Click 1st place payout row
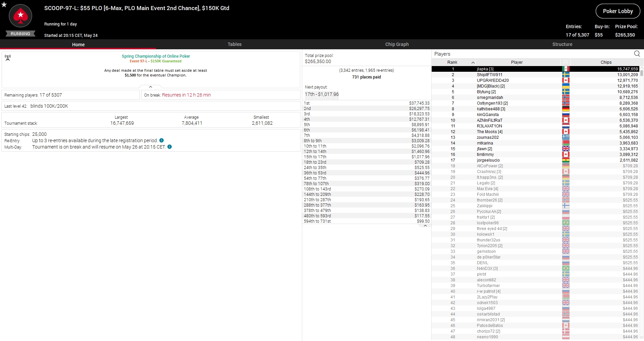 pyautogui.click(x=367, y=103)
